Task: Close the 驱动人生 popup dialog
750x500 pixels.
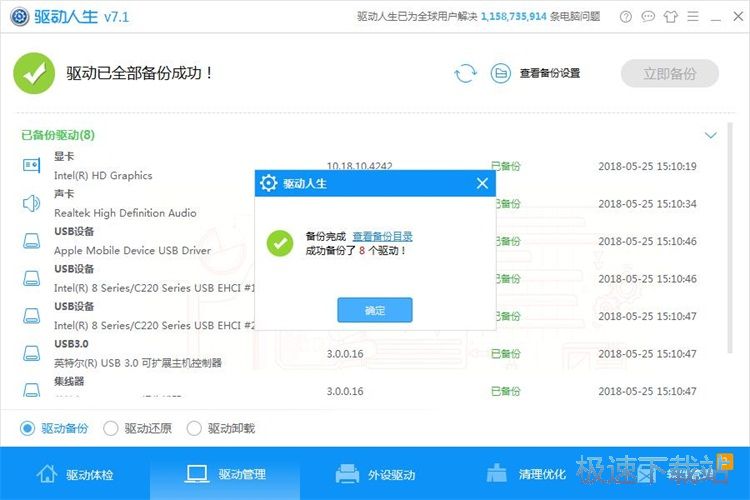Action: tap(482, 183)
